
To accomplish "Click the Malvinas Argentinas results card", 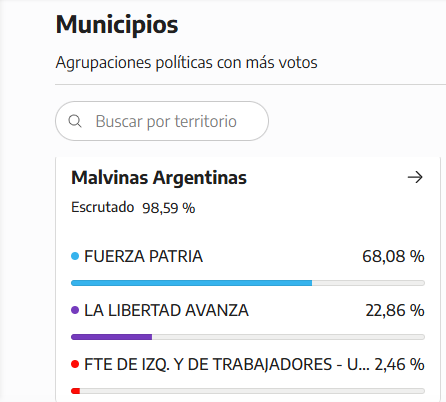I will point(248,279).
